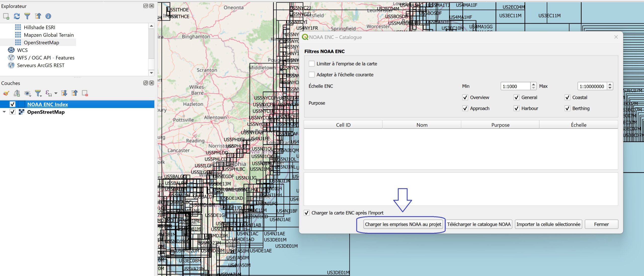Click Charger les emprises NOAA au projet
644x276 pixels.
tap(403, 224)
